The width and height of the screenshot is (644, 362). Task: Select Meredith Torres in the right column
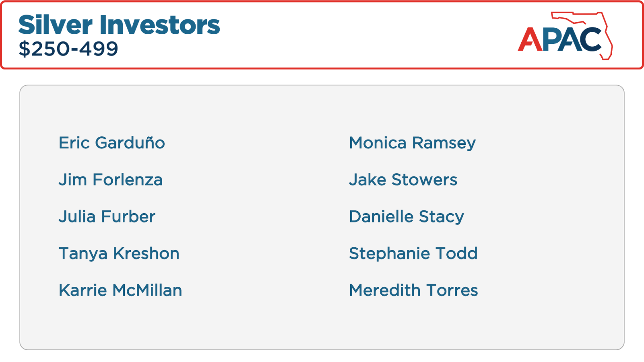[413, 290]
